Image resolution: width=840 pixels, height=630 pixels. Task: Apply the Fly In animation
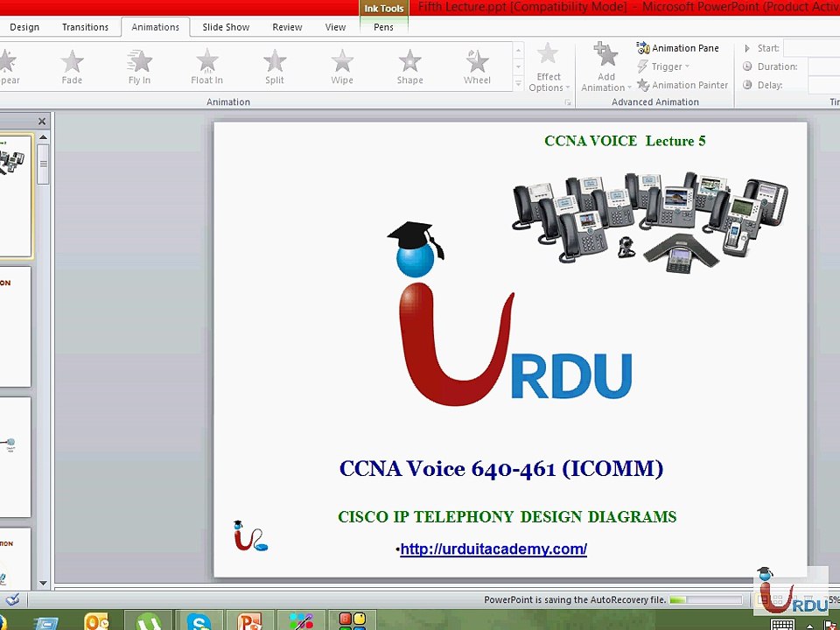139,67
